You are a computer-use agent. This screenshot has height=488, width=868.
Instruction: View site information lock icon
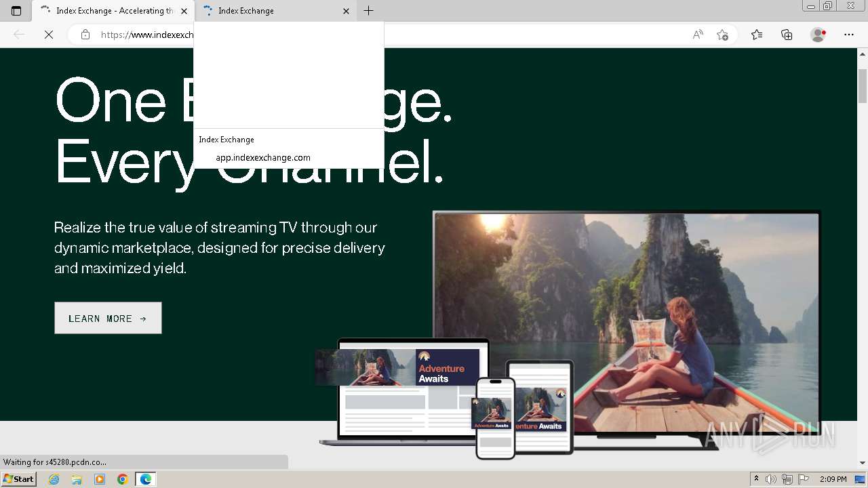click(85, 35)
